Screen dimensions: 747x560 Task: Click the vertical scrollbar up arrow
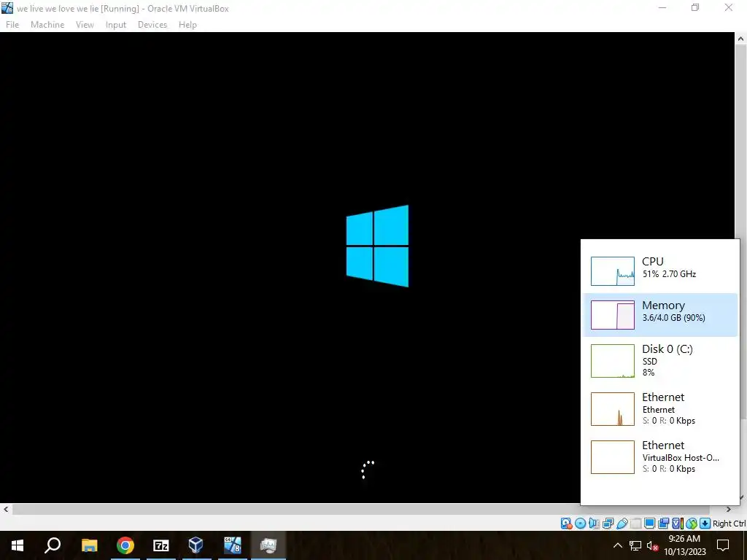[741, 39]
